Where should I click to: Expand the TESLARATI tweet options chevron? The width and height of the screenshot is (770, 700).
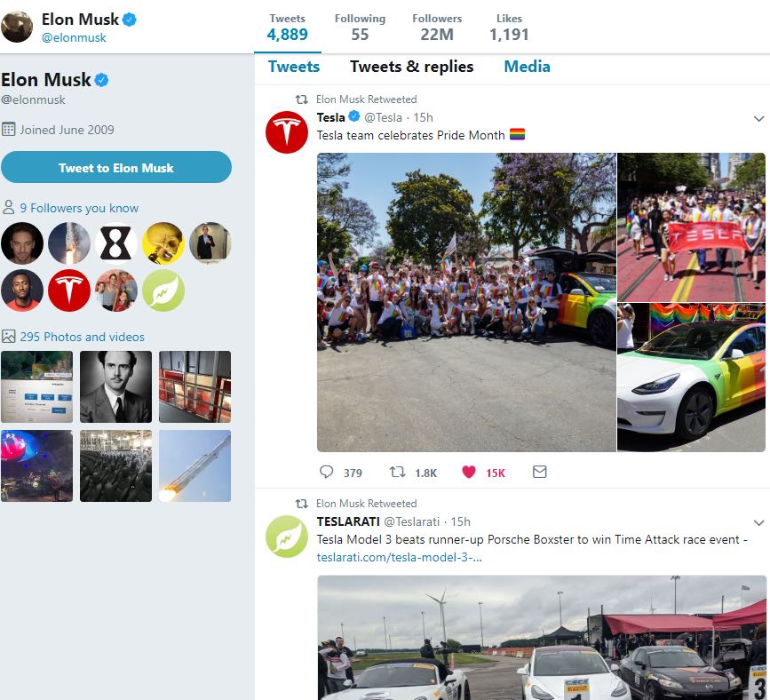coord(758,522)
